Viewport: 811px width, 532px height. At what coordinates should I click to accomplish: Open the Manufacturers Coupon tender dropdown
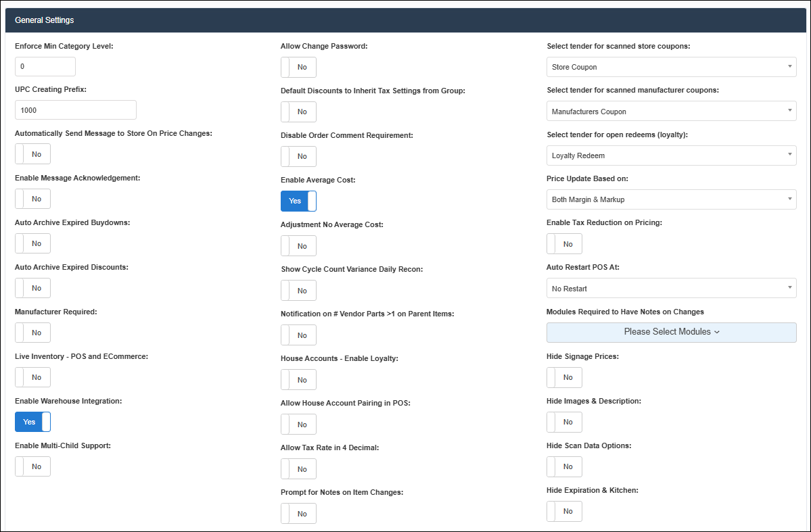[x=671, y=112]
